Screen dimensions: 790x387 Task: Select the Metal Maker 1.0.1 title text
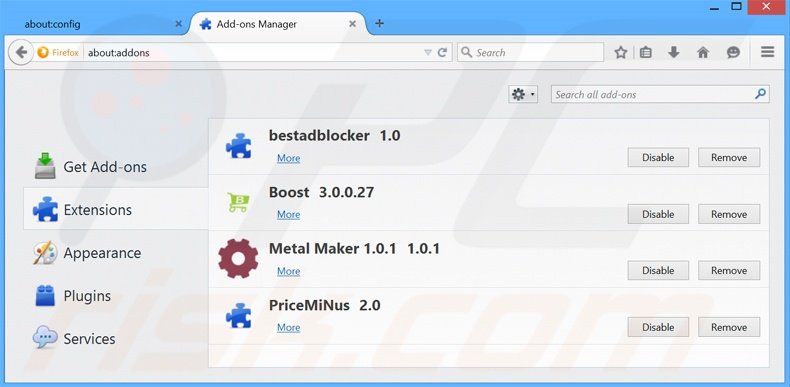click(354, 248)
